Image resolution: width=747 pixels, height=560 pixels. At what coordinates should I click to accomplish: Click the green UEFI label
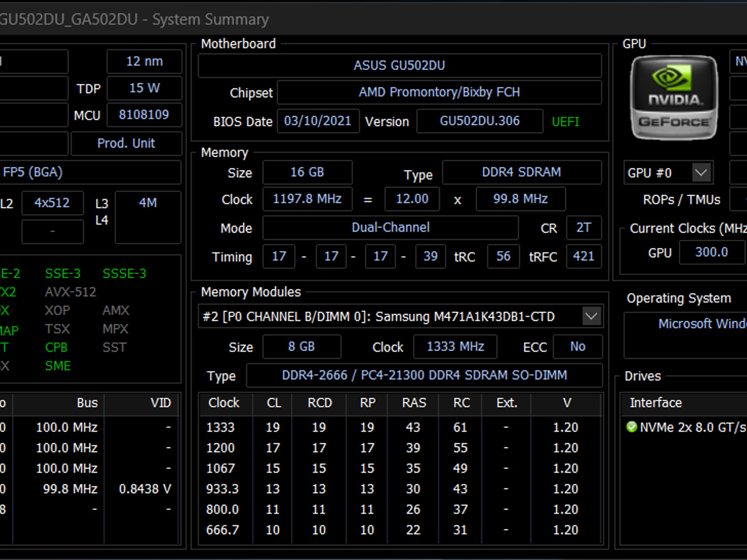(x=565, y=121)
